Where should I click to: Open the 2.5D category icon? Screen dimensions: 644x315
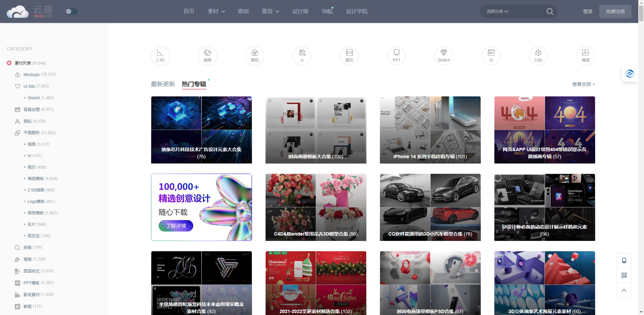tap(160, 56)
